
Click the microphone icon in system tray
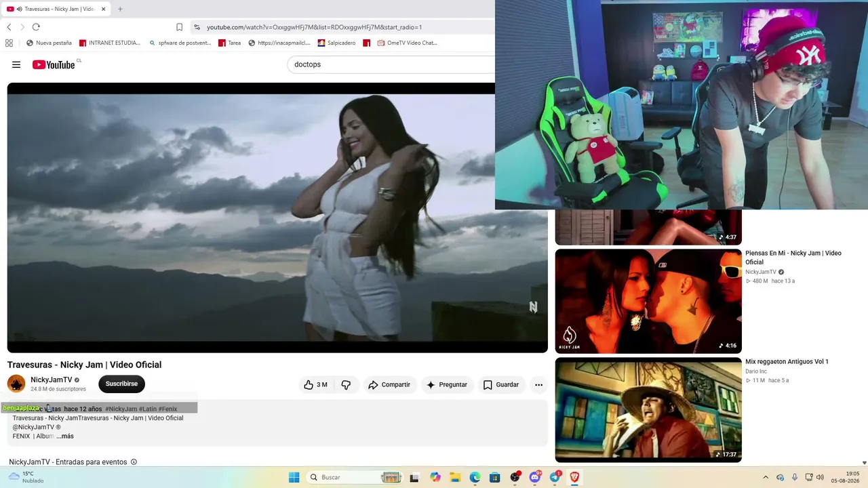point(794,477)
